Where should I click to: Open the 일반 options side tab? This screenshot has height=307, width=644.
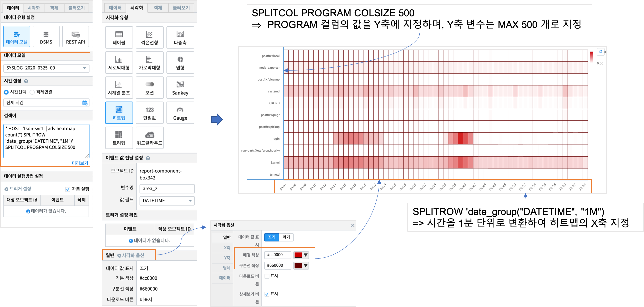point(223,237)
